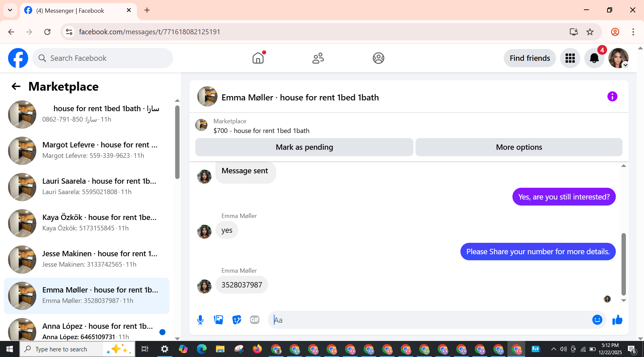Click Emma Møller avatar beside 'yes' message
Image resolution: width=644 pixels, height=357 pixels.
[x=204, y=231]
